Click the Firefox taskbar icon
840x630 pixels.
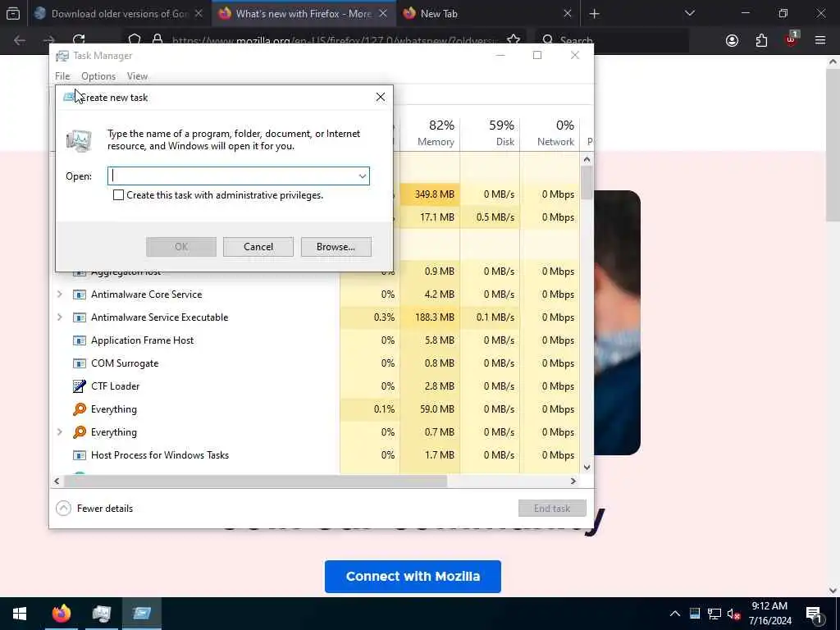pos(62,614)
